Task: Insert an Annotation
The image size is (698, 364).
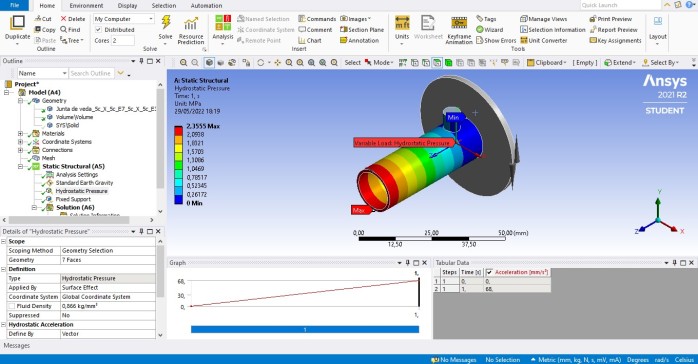Action: click(x=359, y=40)
